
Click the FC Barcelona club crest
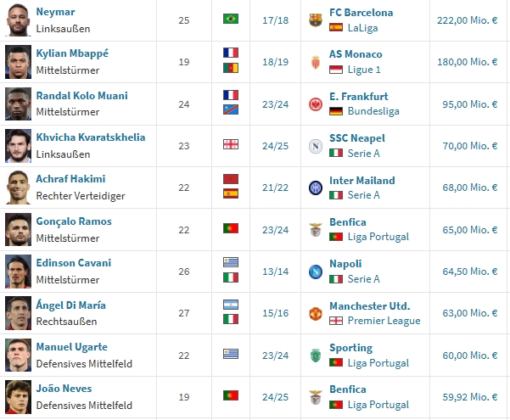click(316, 20)
